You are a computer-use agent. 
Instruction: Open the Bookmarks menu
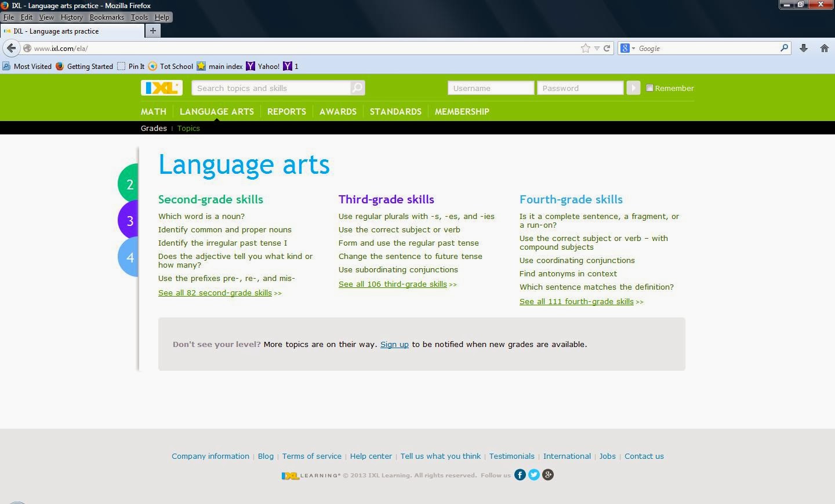point(107,17)
